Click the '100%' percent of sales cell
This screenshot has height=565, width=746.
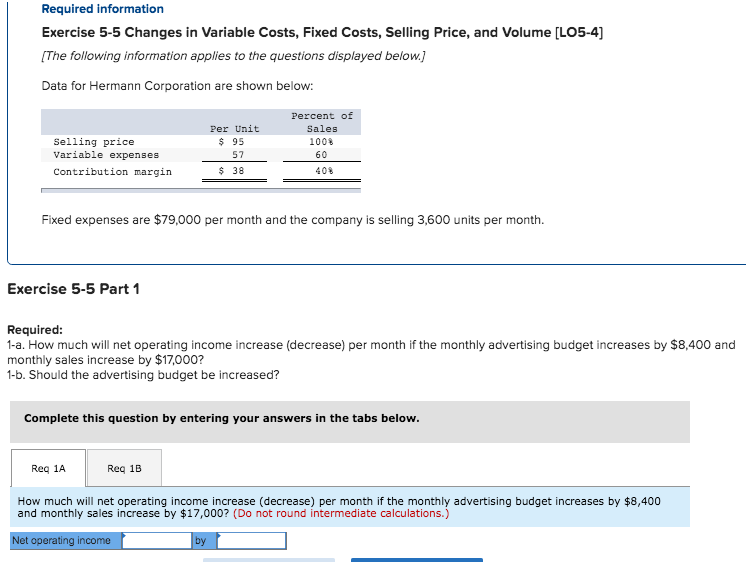(x=321, y=142)
